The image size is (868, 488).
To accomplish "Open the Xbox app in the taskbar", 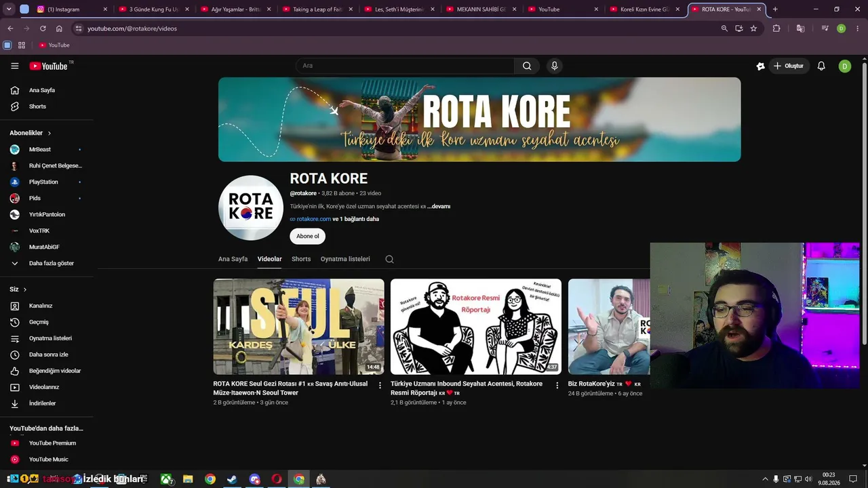I will [x=166, y=479].
